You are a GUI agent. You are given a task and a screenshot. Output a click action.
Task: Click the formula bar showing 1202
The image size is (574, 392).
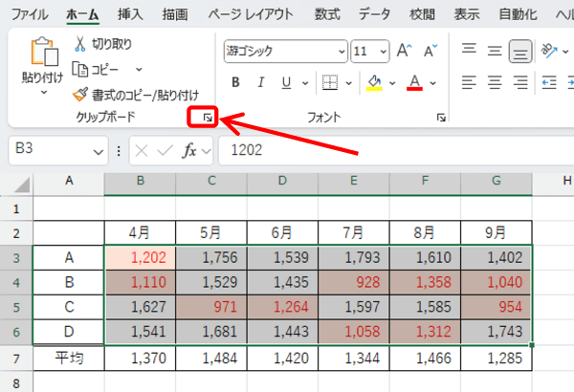pos(383,150)
